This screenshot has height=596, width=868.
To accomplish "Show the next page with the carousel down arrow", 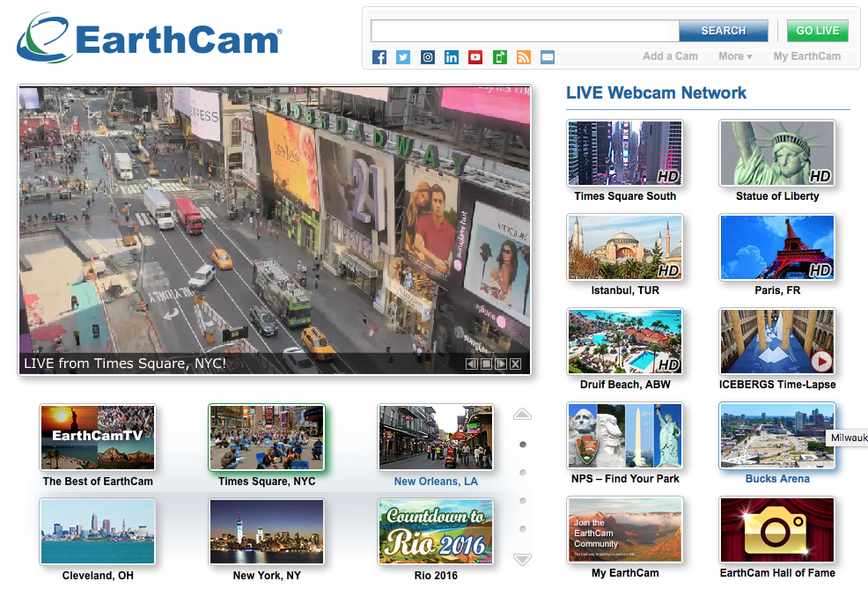I will click(x=522, y=560).
